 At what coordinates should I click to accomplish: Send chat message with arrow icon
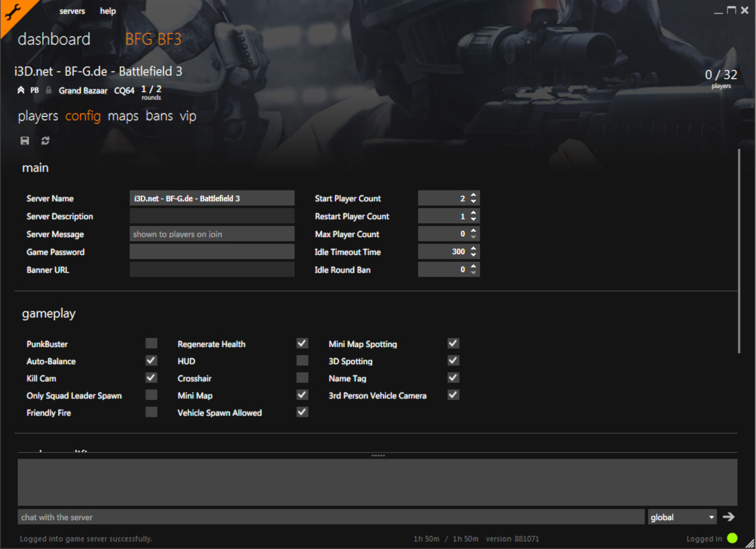[729, 517]
